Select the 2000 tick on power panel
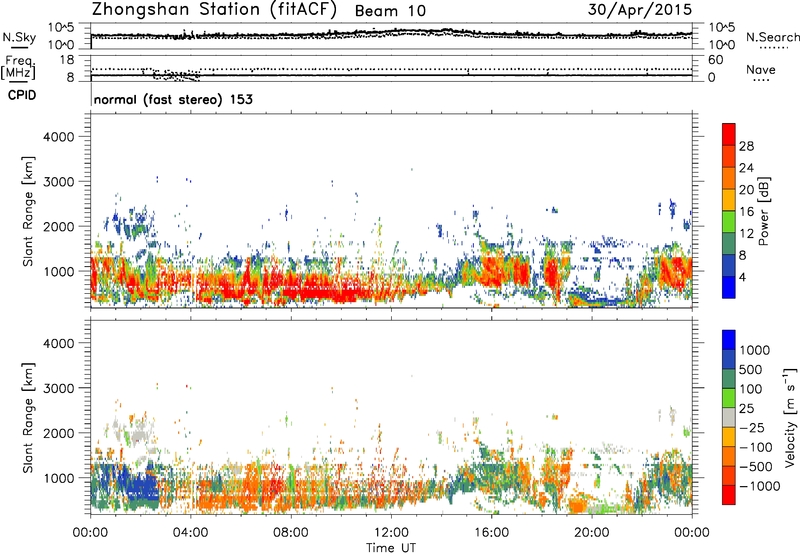This screenshot has width=800, height=554. pos(58,226)
